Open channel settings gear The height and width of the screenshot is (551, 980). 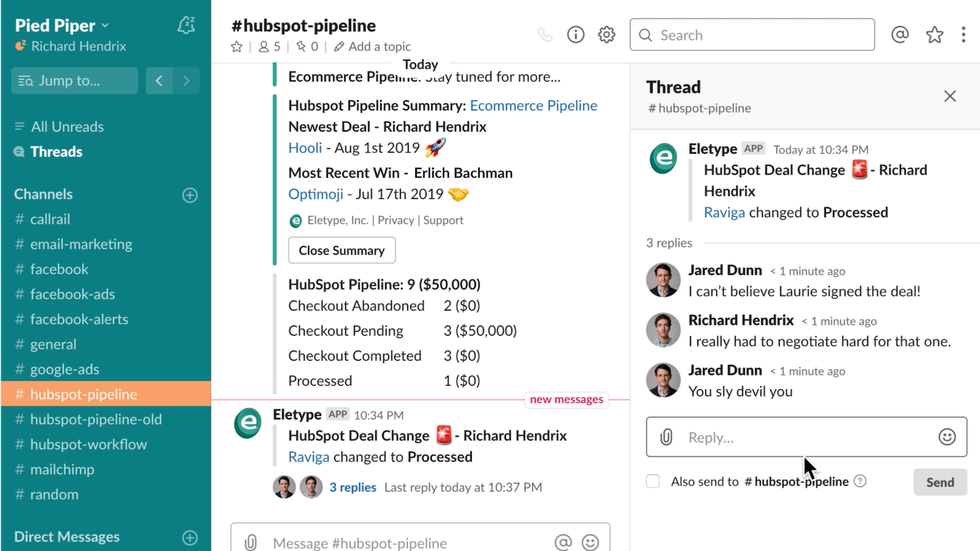coord(606,34)
